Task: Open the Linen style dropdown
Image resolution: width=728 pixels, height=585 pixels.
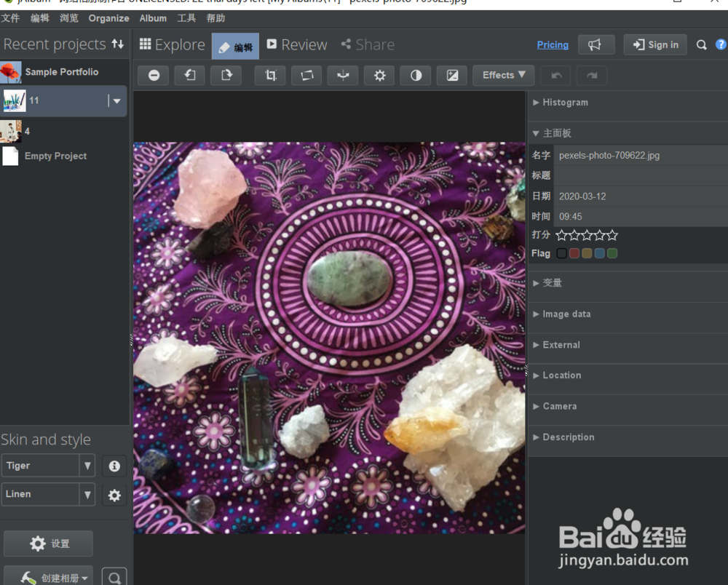Action: point(87,495)
